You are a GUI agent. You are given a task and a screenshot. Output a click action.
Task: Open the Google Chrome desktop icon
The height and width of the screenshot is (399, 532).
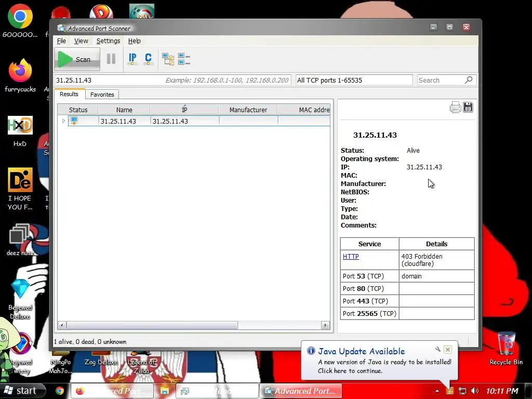point(20,20)
